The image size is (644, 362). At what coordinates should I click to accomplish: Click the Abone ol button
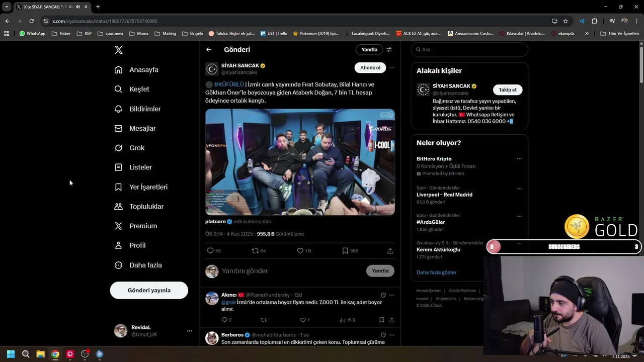point(370,68)
